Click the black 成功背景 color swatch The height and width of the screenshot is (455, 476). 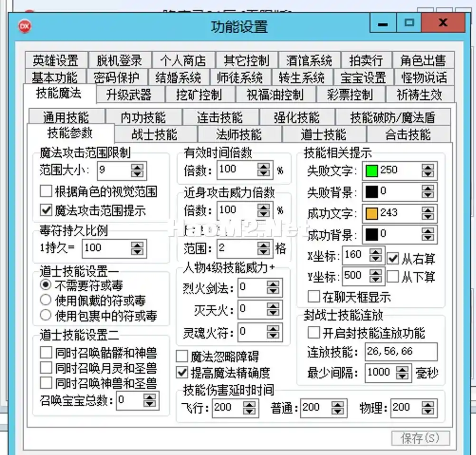(371, 234)
